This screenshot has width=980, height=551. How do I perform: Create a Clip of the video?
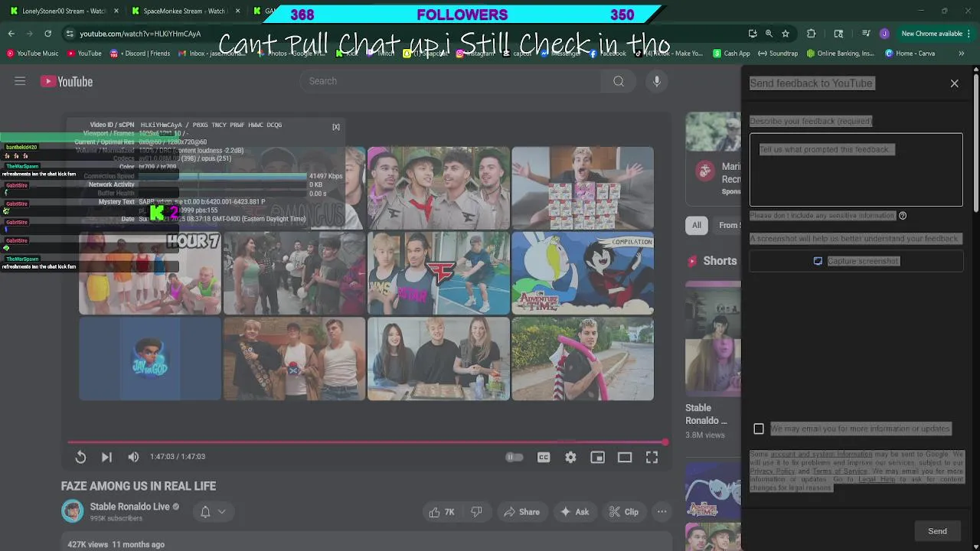623,512
